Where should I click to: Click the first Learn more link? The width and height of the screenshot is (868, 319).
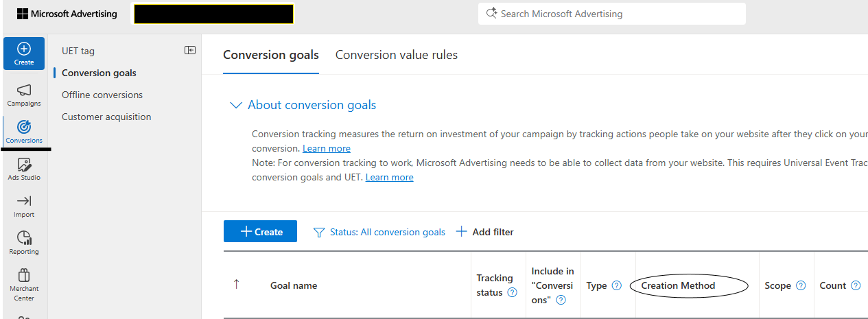[x=327, y=148]
